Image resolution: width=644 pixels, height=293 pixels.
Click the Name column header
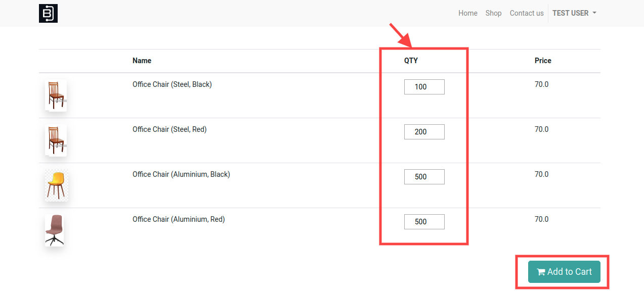click(x=142, y=61)
